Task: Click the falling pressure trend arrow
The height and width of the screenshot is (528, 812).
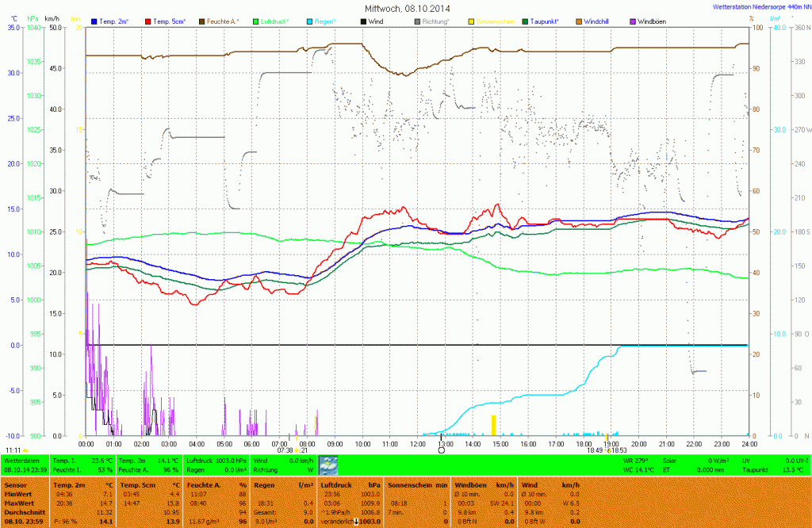Action: click(357, 521)
